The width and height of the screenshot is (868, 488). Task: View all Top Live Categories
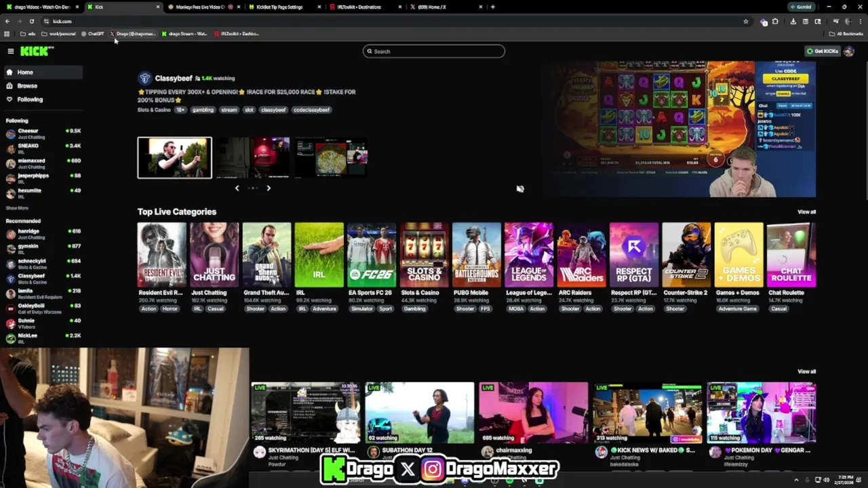tap(806, 212)
